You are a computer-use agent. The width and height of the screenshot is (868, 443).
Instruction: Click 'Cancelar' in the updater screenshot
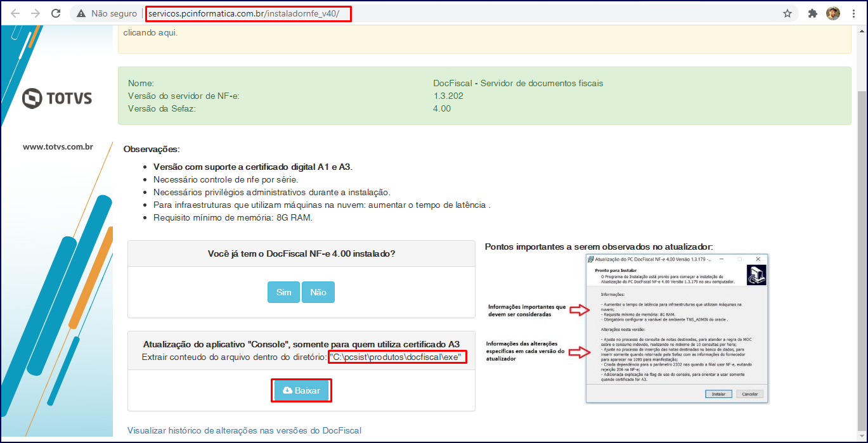749,394
